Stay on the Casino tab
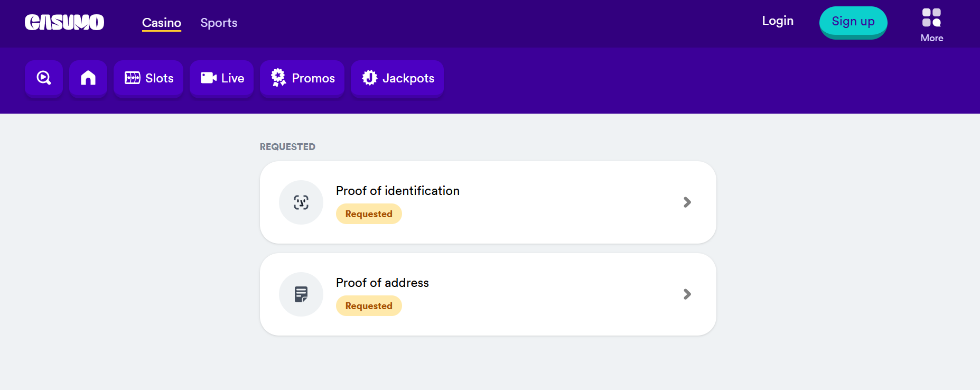980x390 pixels. (161, 23)
